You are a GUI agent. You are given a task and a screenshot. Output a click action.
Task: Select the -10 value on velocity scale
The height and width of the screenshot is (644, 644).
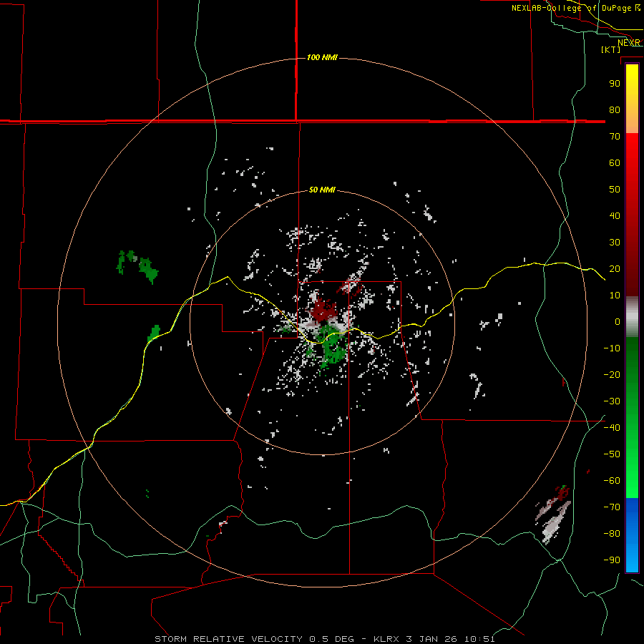(612, 348)
